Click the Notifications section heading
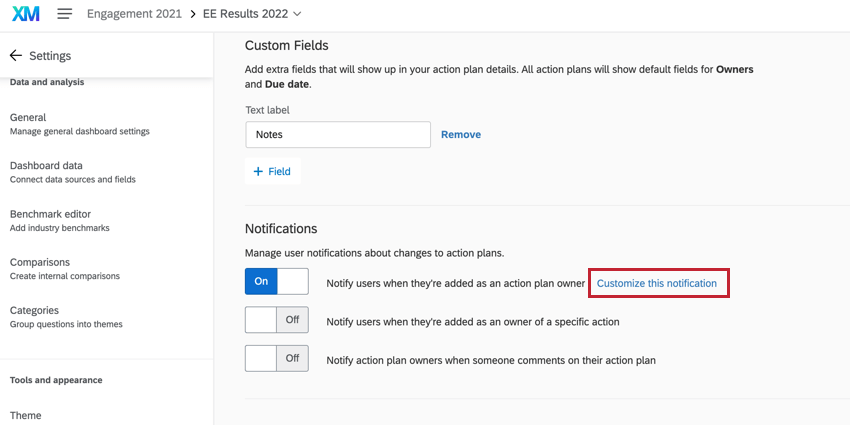 pyautogui.click(x=281, y=229)
